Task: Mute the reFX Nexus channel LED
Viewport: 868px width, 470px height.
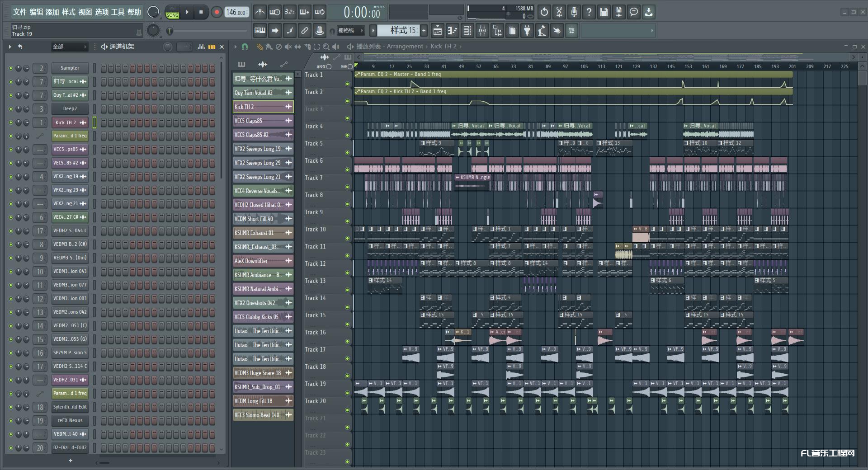Action: point(11,421)
